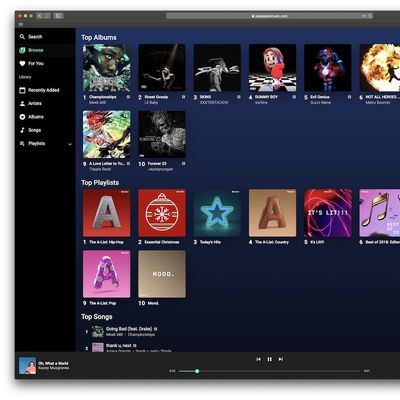Click Kacey Musgraves artist name in player

54,368
